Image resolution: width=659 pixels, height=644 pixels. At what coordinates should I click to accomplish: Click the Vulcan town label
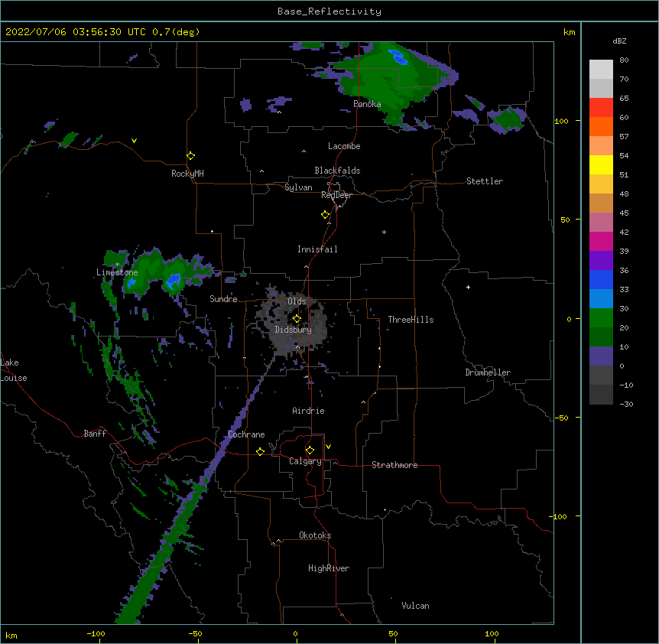click(x=415, y=606)
